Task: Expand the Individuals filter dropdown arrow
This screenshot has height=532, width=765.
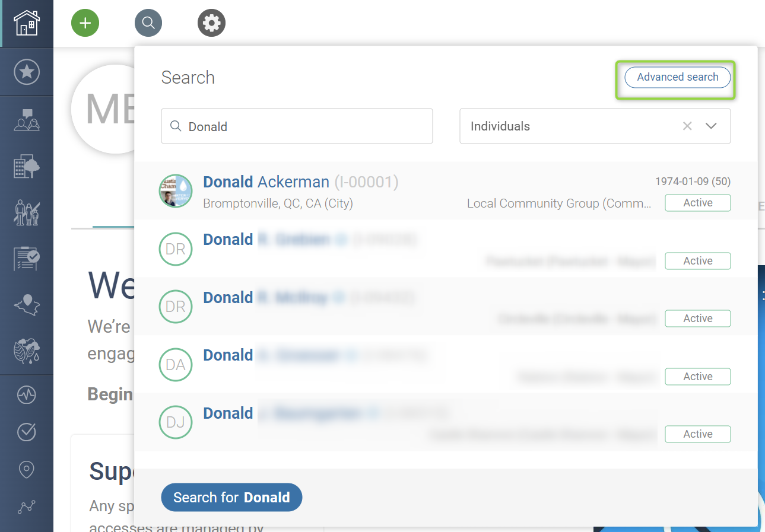Action: 711,126
